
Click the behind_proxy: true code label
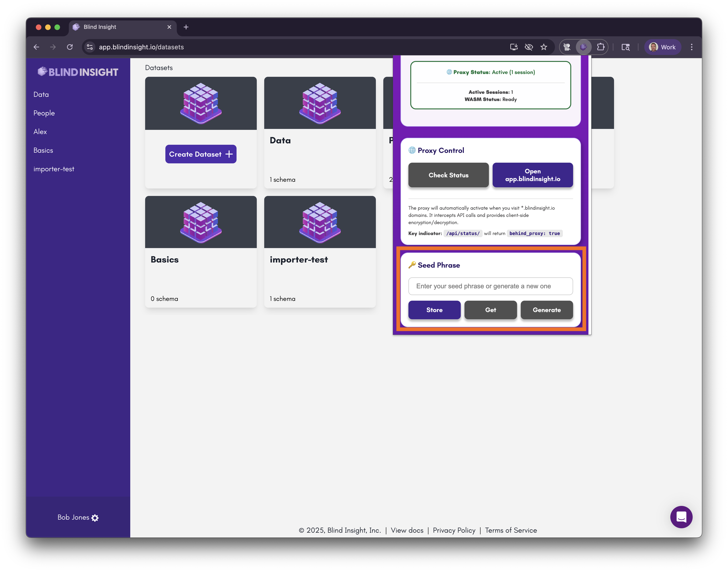(534, 233)
